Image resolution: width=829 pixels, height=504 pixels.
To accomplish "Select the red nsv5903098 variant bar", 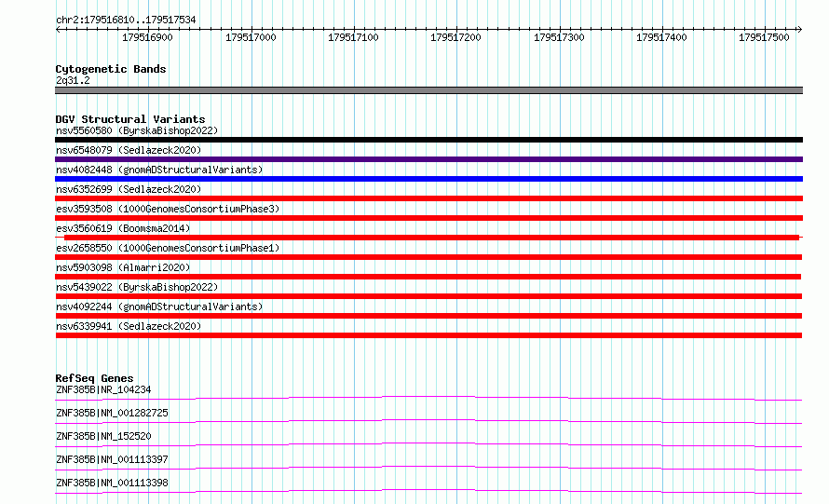I will [428, 277].
